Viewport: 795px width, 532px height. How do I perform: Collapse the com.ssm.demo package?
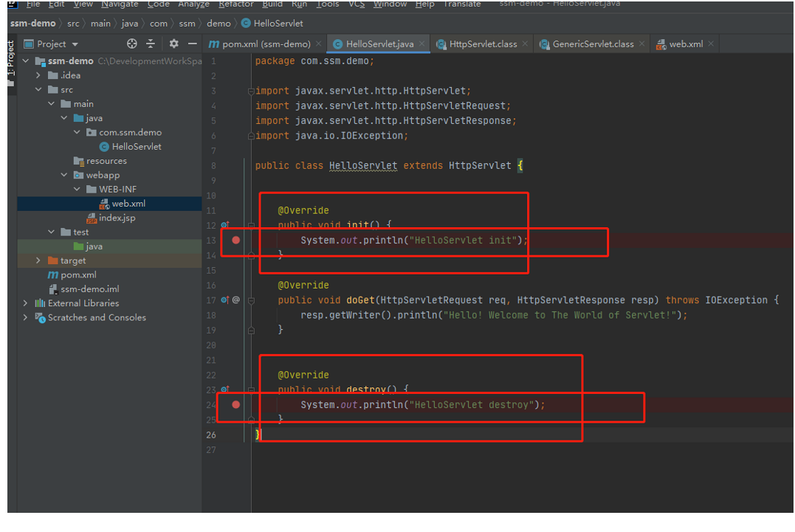(x=77, y=132)
